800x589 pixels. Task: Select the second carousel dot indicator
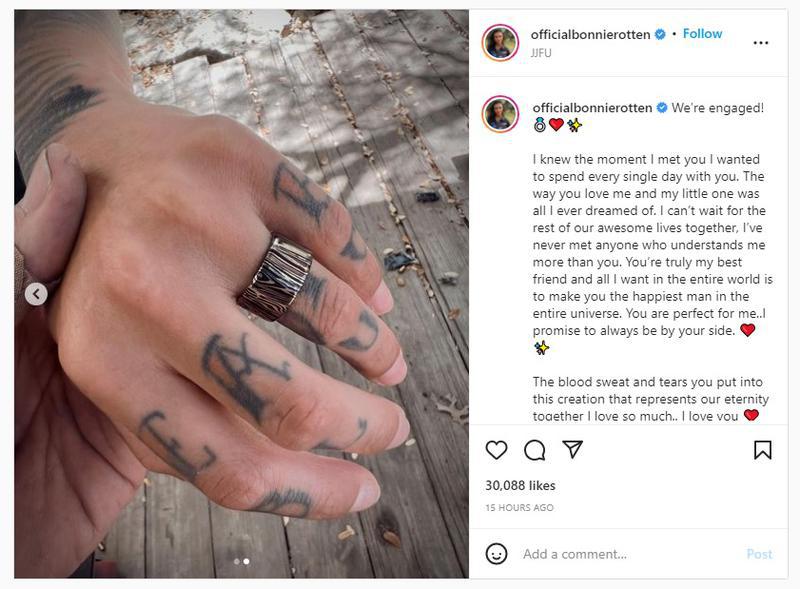coord(246,561)
